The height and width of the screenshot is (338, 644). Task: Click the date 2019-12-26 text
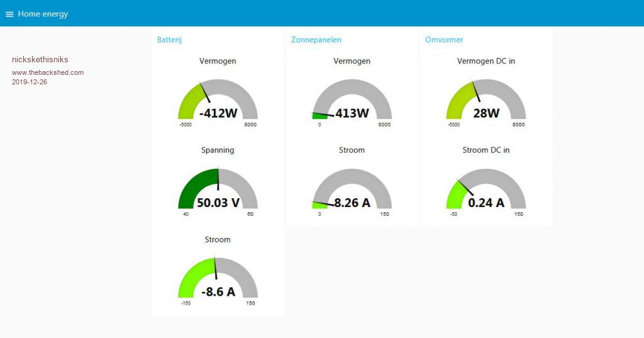click(30, 82)
